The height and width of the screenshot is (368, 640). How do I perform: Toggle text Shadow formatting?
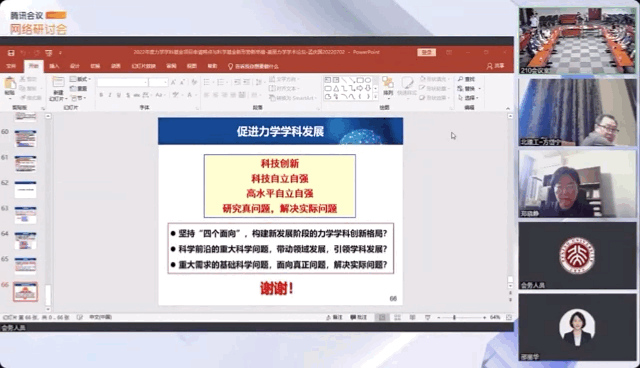(128, 95)
